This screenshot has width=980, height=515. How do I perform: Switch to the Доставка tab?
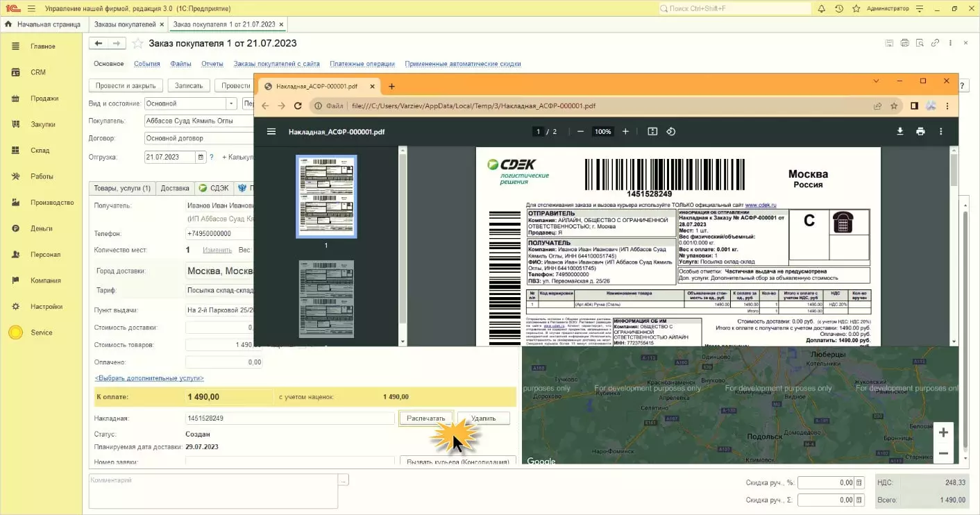click(174, 188)
